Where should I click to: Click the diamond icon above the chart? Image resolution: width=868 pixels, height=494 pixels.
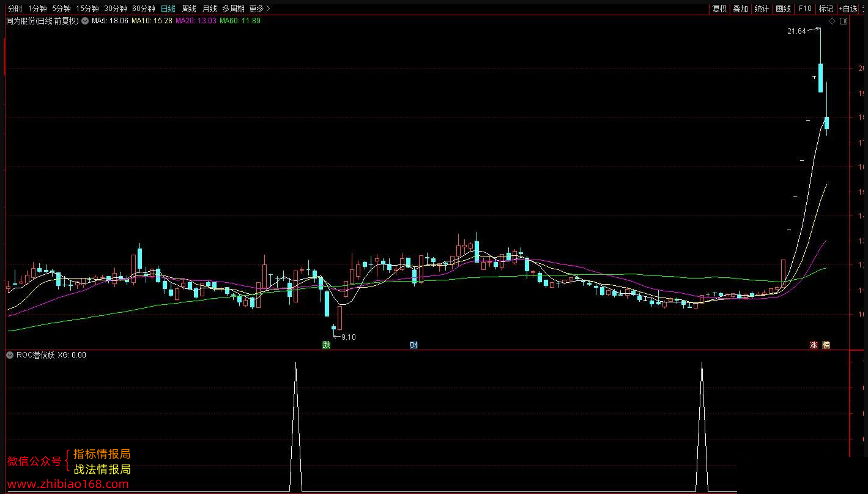click(832, 21)
